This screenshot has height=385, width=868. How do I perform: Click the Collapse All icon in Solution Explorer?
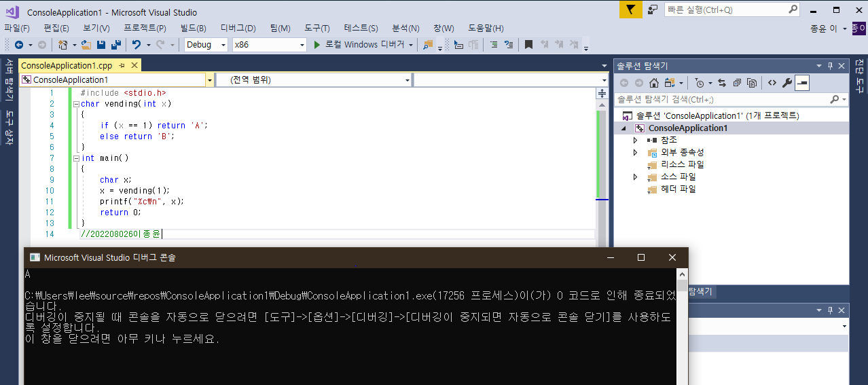(736, 83)
